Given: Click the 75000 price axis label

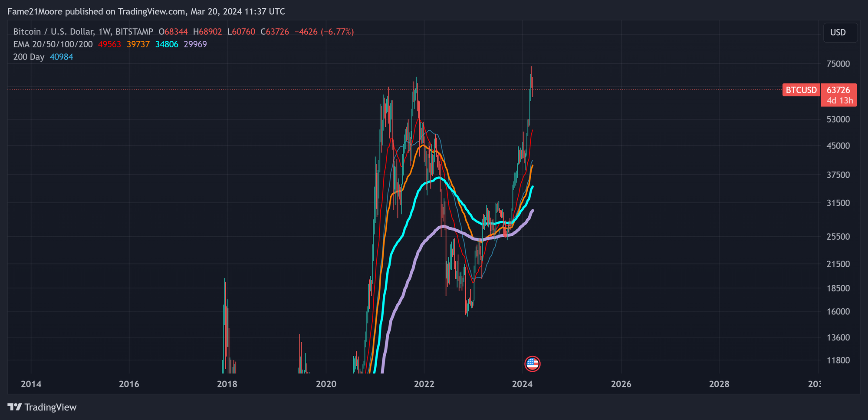Looking at the screenshot, I should pos(838,64).
